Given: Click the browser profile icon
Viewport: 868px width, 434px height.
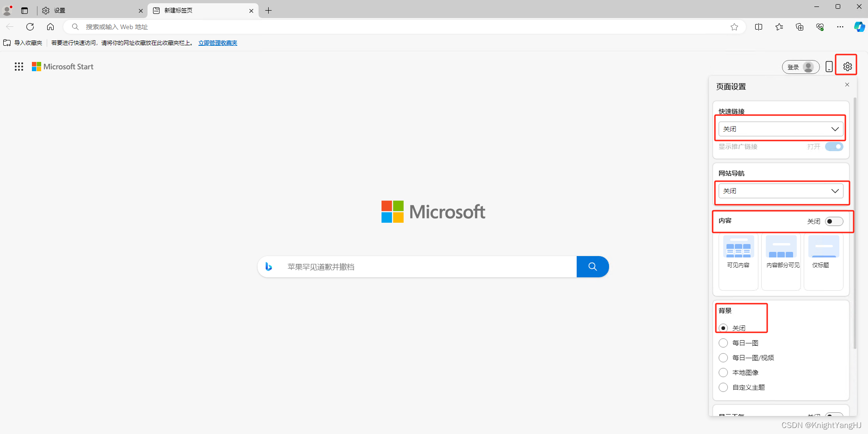Looking at the screenshot, I should (x=7, y=10).
